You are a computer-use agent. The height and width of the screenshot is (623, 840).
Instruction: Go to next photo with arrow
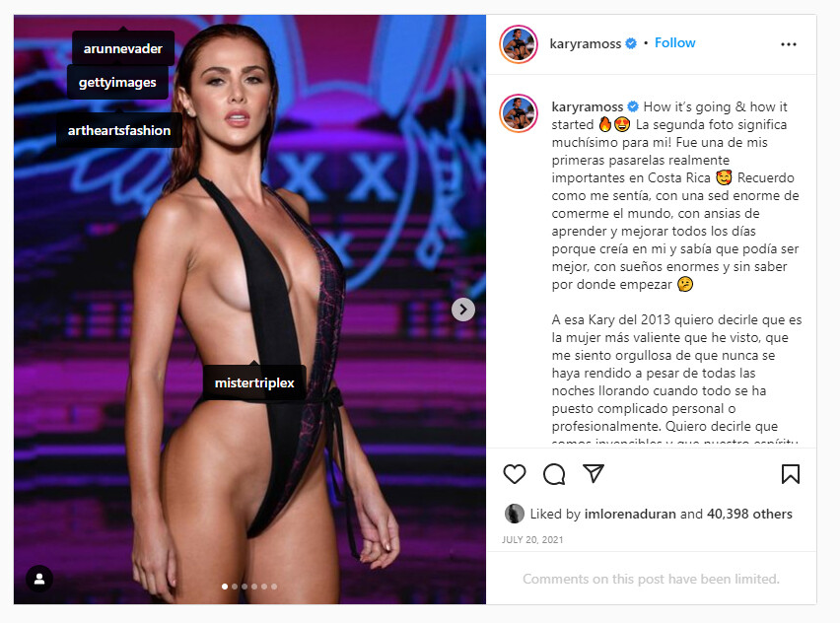(462, 310)
